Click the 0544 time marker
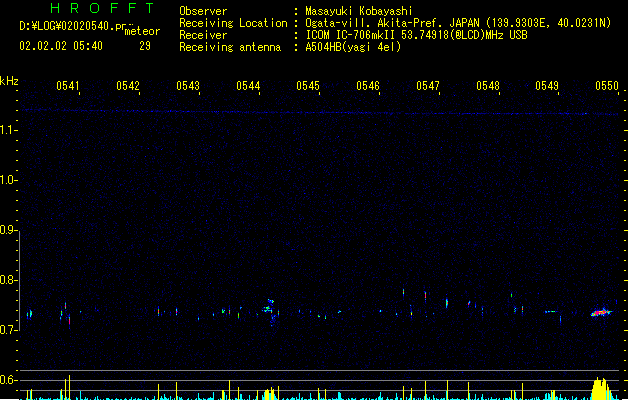The height and width of the screenshot is (400, 629). coord(248,85)
